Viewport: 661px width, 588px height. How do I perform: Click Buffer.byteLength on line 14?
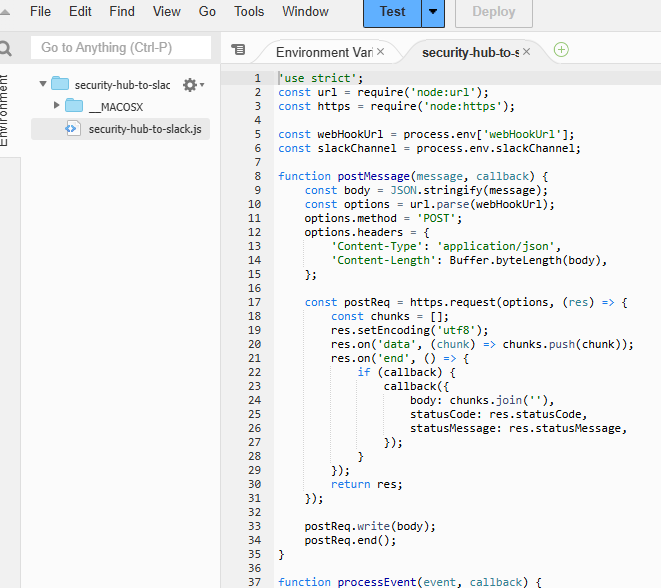[x=505, y=260]
